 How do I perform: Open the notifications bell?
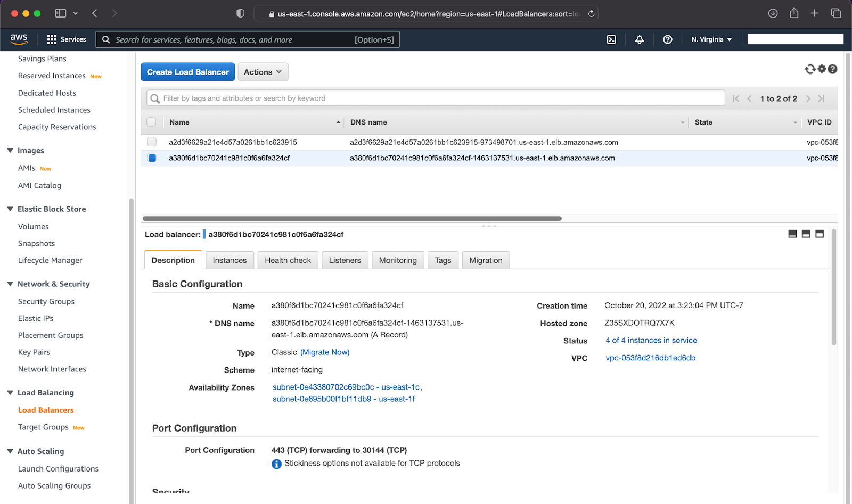(x=640, y=39)
